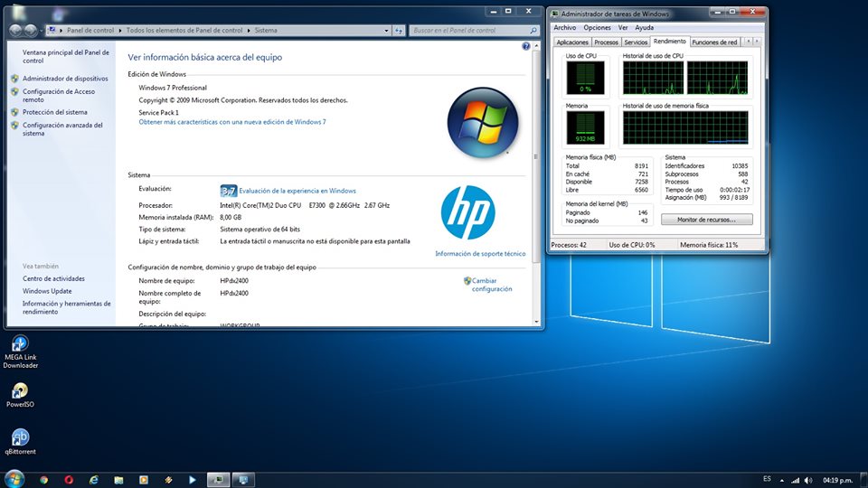Image resolution: width=868 pixels, height=488 pixels.
Task: Open Task Manager 'Ver' menu
Action: 623,28
